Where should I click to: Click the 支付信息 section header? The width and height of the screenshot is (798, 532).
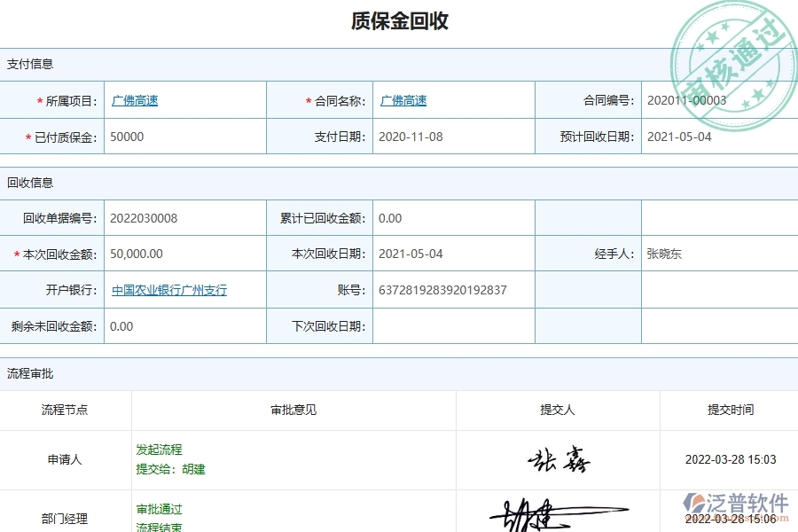(x=29, y=64)
